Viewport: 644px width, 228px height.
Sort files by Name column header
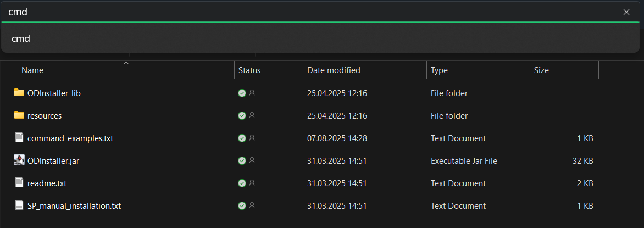tap(32, 70)
